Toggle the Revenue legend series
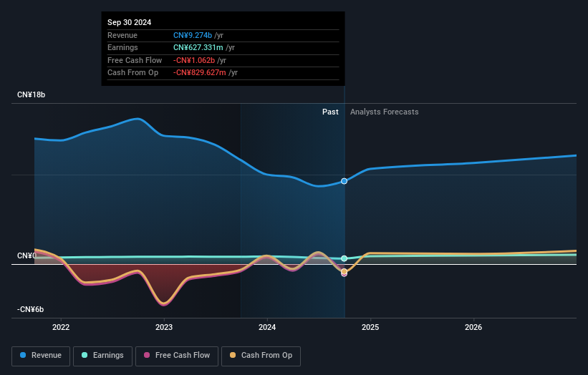The image size is (588, 375). click(41, 356)
